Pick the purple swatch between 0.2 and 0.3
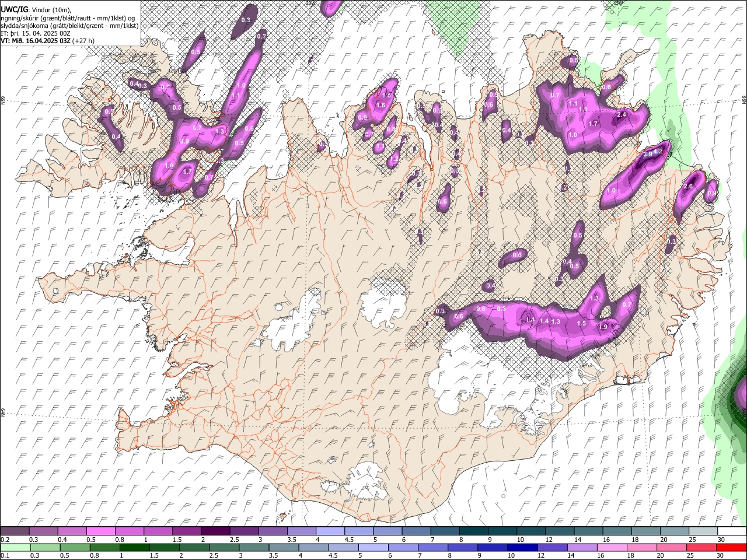This screenshot has height=560, width=747. click(15, 531)
